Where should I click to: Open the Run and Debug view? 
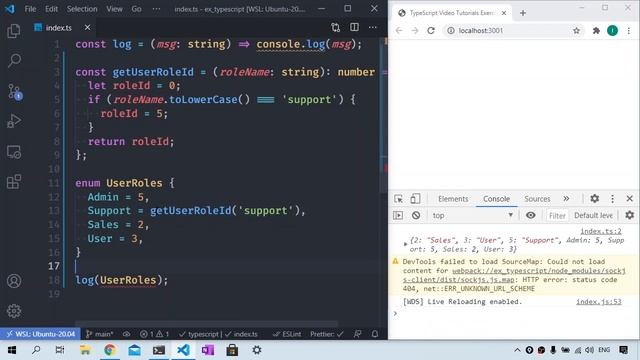coord(14,121)
